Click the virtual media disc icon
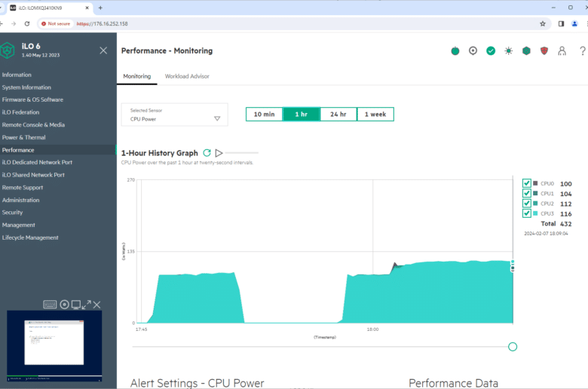The width and height of the screenshot is (588, 389). click(65, 305)
